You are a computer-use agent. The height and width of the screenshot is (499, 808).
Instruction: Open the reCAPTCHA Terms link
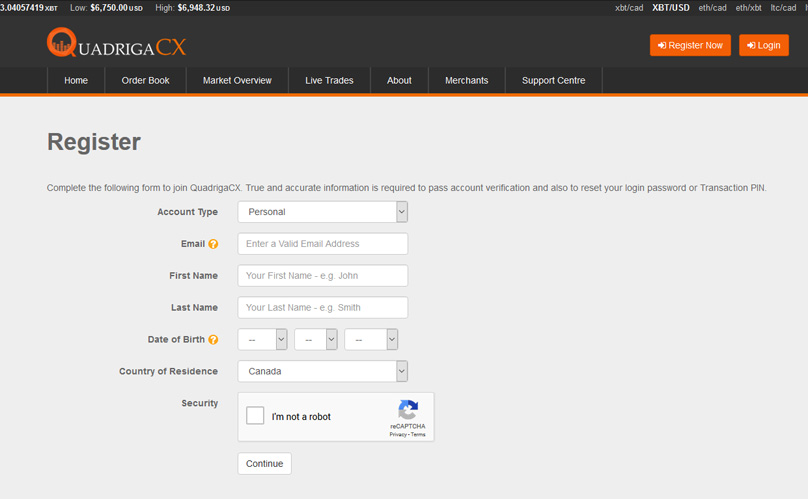pos(418,435)
